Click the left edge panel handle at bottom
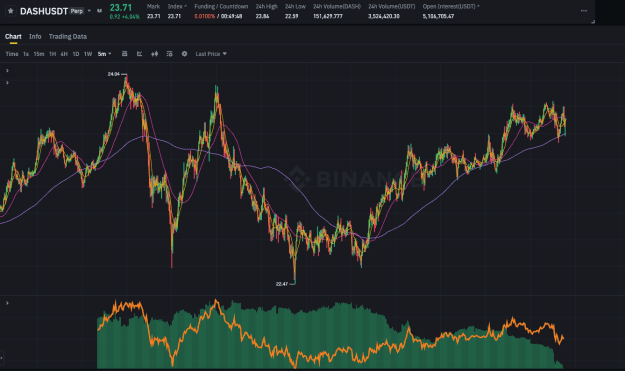This screenshot has height=371, width=625. point(2,357)
